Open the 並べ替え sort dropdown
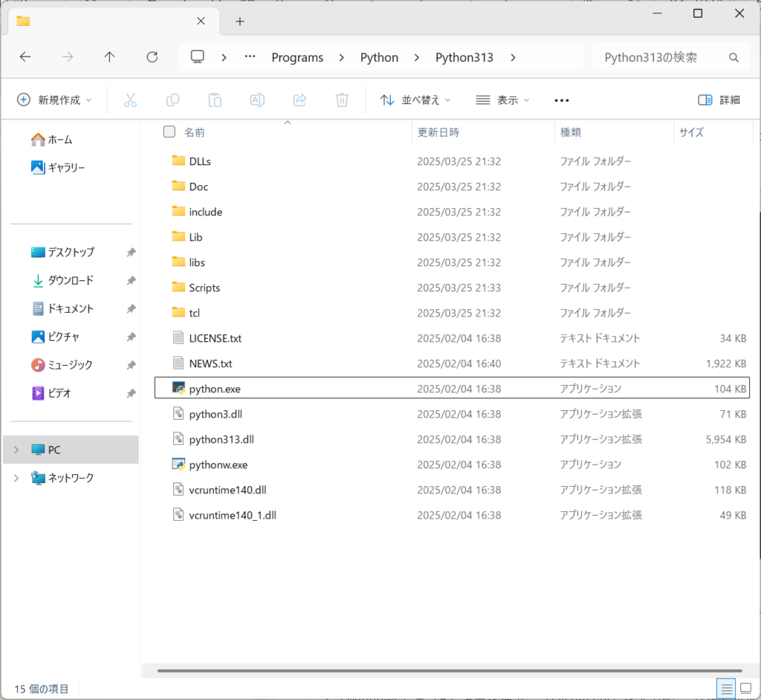This screenshot has height=700, width=761. tap(415, 100)
